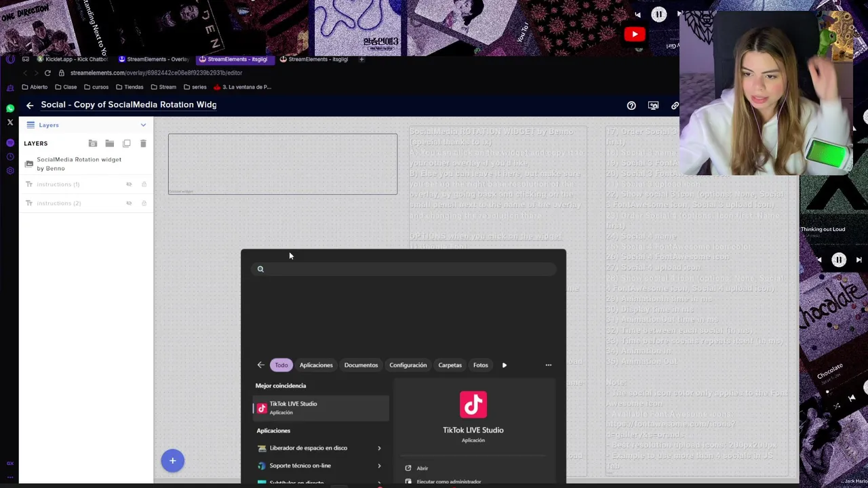Open TikTok LIVE Studio best match result
Image resolution: width=868 pixels, height=488 pixels.
coord(320,408)
